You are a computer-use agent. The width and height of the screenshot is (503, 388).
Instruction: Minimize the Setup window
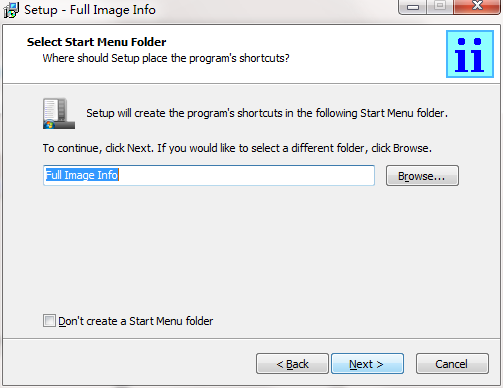point(413,7)
